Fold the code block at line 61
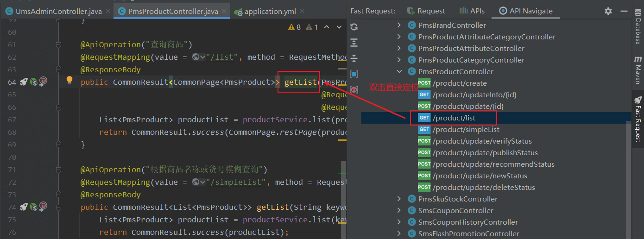 click(59, 45)
